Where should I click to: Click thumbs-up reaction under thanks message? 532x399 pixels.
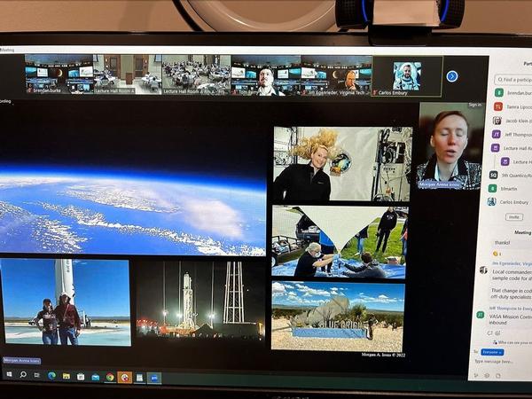pos(497,254)
